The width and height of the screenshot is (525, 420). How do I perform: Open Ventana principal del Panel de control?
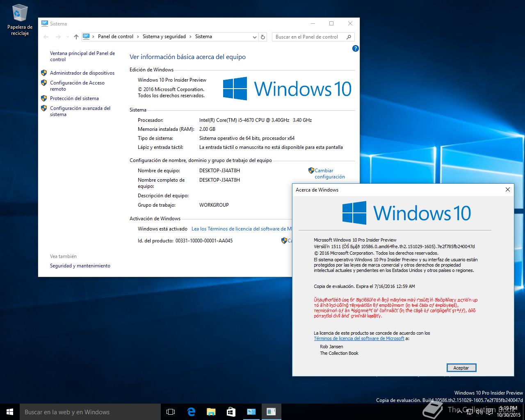[x=82, y=56]
